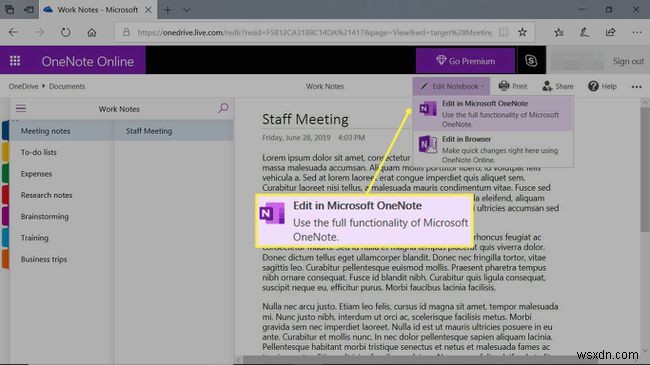Go to the OneDrive breadcrumb link
The image size is (650, 365).
tap(23, 86)
